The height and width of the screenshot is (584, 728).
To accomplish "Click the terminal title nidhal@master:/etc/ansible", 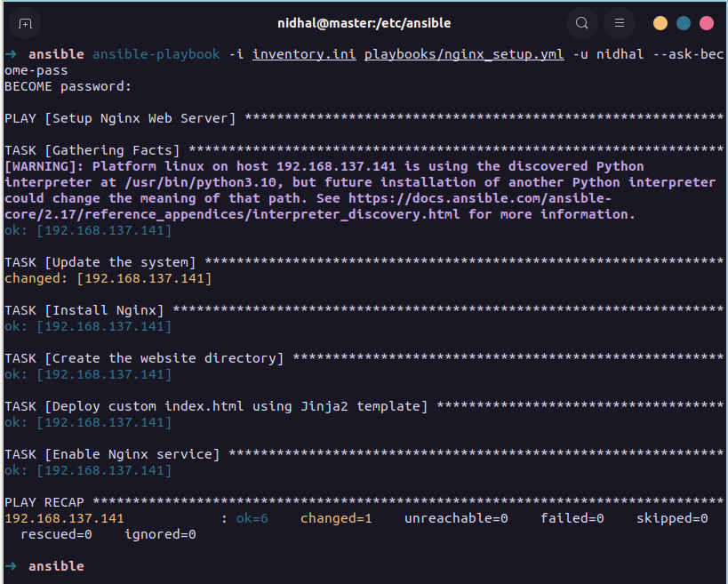I will [x=364, y=23].
